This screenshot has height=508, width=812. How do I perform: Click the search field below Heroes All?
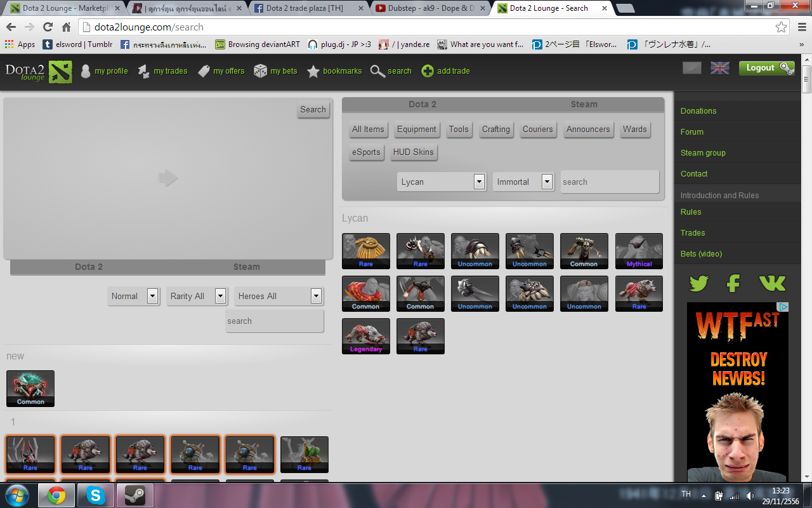[x=275, y=321]
